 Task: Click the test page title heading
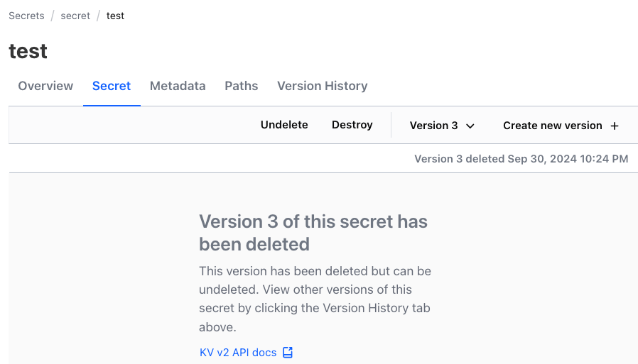[x=28, y=51]
